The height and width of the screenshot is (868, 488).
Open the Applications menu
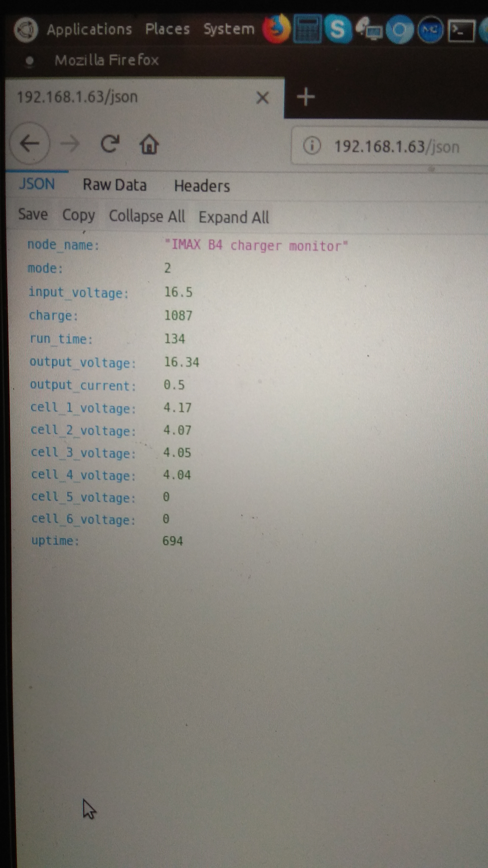pos(89,30)
